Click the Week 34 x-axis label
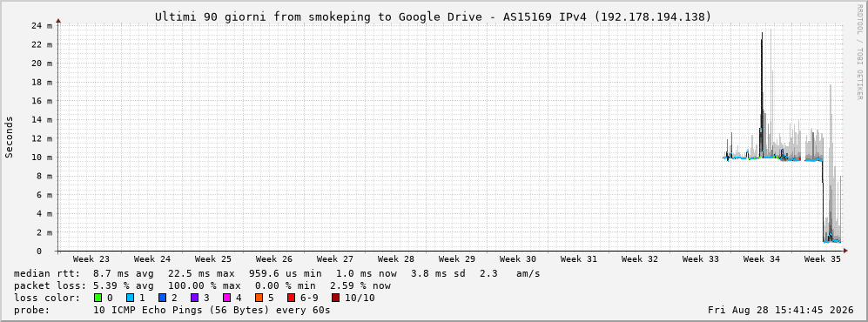 tap(761, 259)
